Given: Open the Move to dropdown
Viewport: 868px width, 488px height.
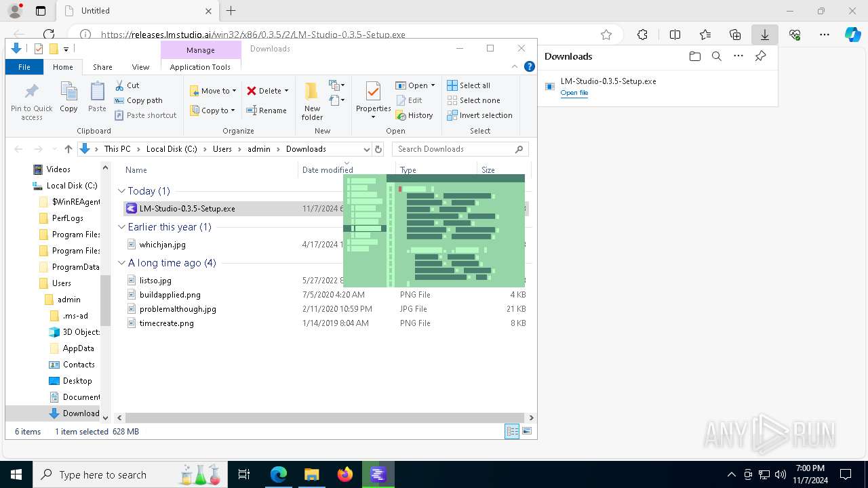Looking at the screenshot, I should click(x=213, y=91).
